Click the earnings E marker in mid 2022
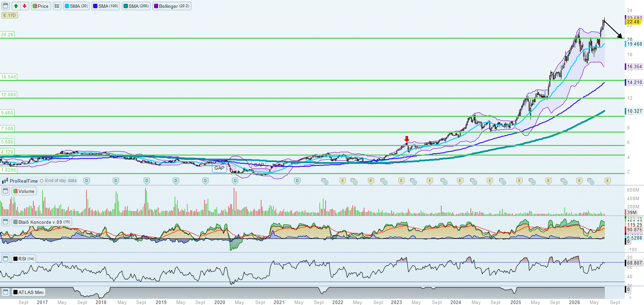The height and width of the screenshot is (305, 644). tap(371, 181)
